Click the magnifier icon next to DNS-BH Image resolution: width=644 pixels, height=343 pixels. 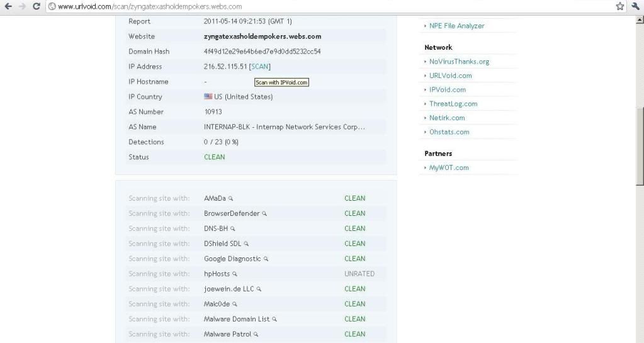click(x=233, y=229)
